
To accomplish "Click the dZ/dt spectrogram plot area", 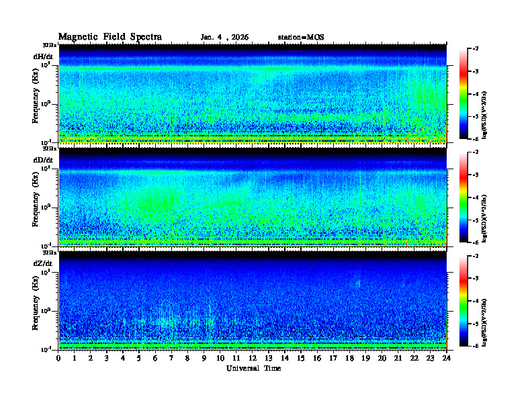I will (x=253, y=300).
